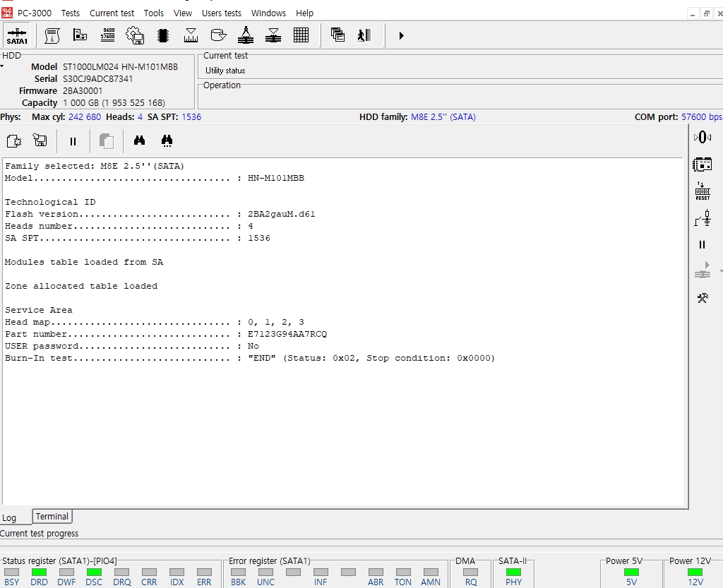Open the Users tests menu
723x588 pixels.
[x=221, y=13]
